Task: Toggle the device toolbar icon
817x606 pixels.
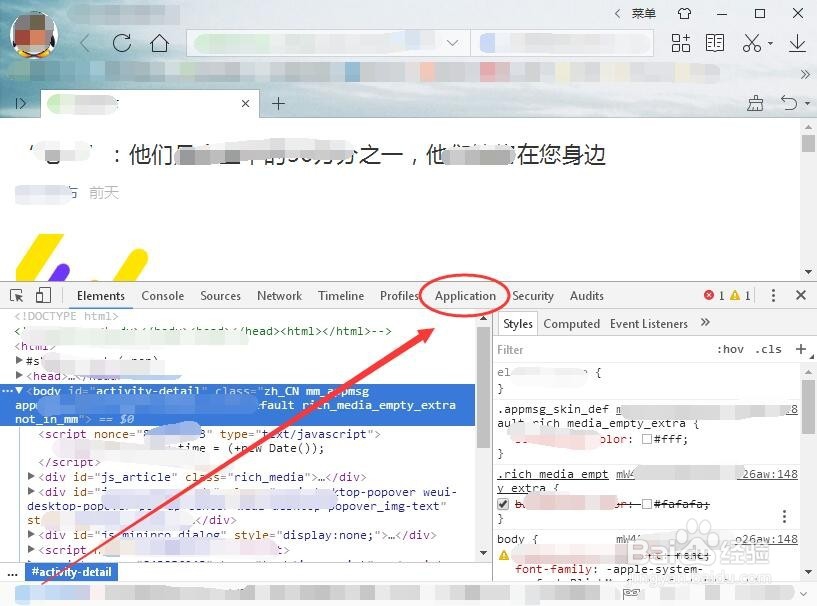Action: [43, 295]
